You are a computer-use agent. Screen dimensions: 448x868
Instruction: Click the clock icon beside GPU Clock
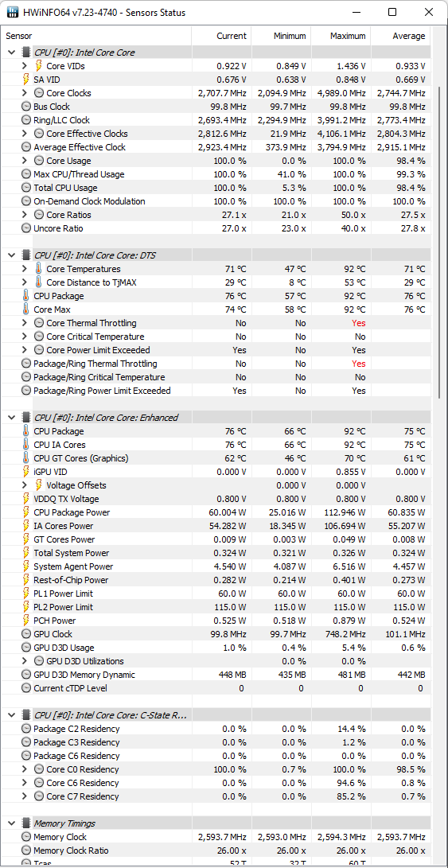26,634
